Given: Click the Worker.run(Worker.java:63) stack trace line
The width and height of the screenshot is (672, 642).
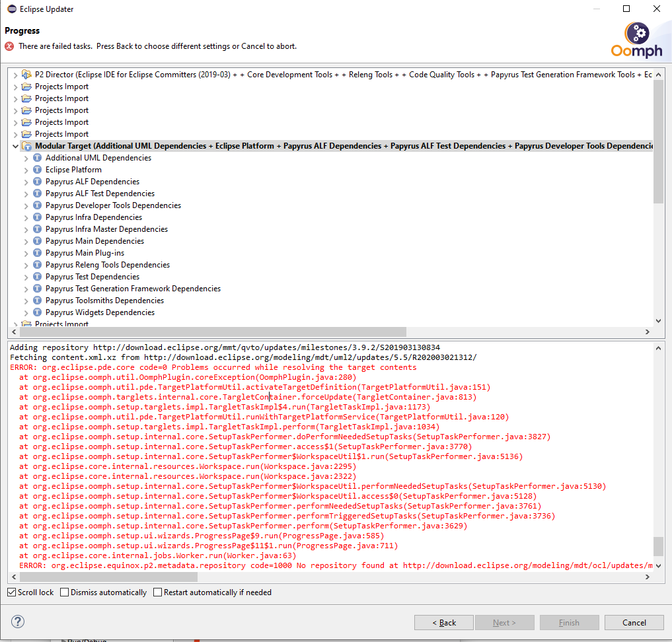Looking at the screenshot, I should [x=158, y=555].
